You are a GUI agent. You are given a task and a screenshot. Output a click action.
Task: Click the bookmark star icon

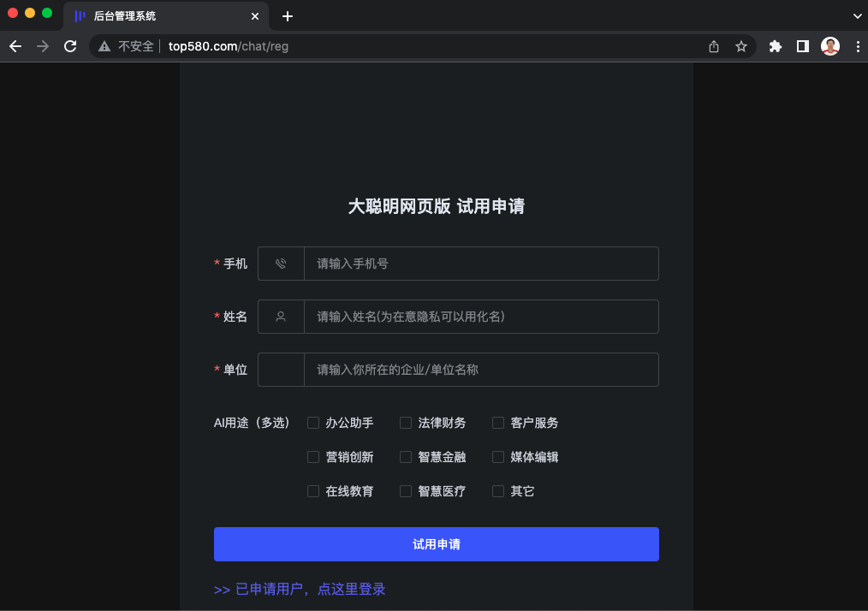click(x=741, y=46)
